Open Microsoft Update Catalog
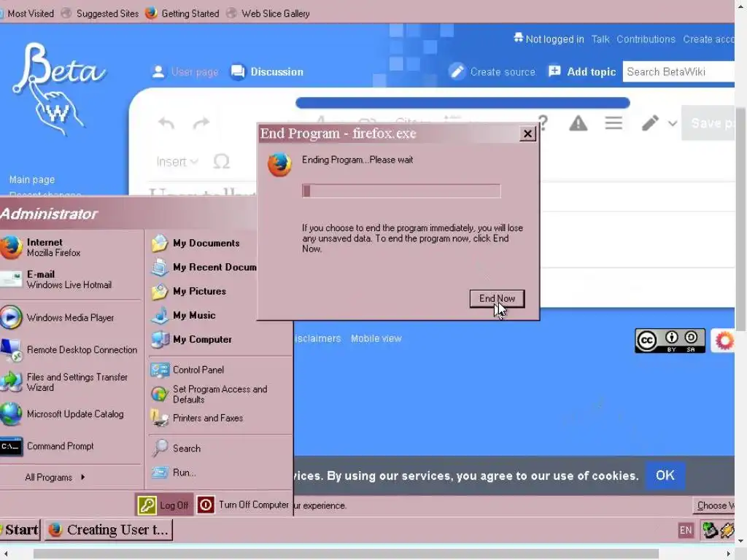The width and height of the screenshot is (747, 560). tap(62, 414)
